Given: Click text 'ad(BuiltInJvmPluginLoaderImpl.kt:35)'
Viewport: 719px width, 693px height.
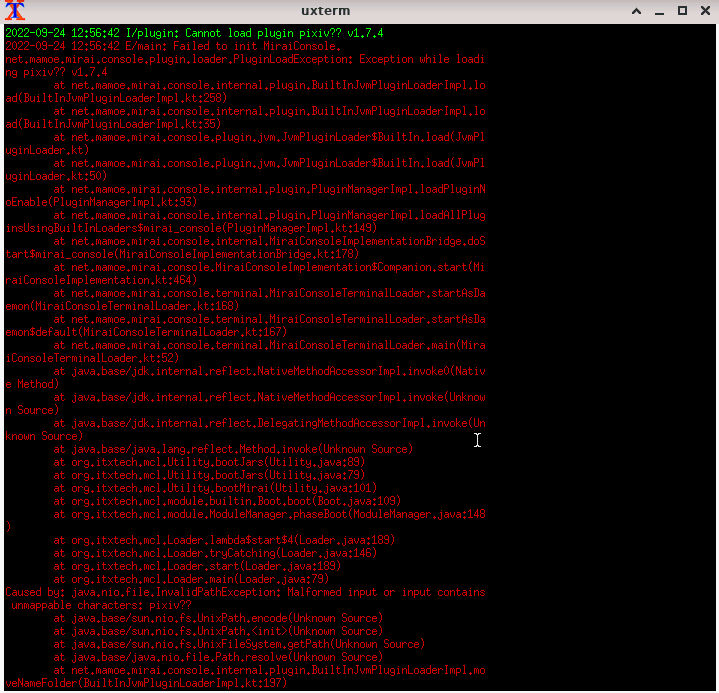Looking at the screenshot, I should (x=113, y=124).
